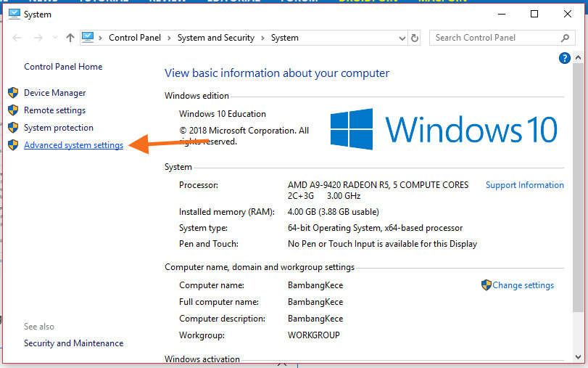Select No Pen or Touch Input value
The image size is (588, 368).
coord(383,244)
